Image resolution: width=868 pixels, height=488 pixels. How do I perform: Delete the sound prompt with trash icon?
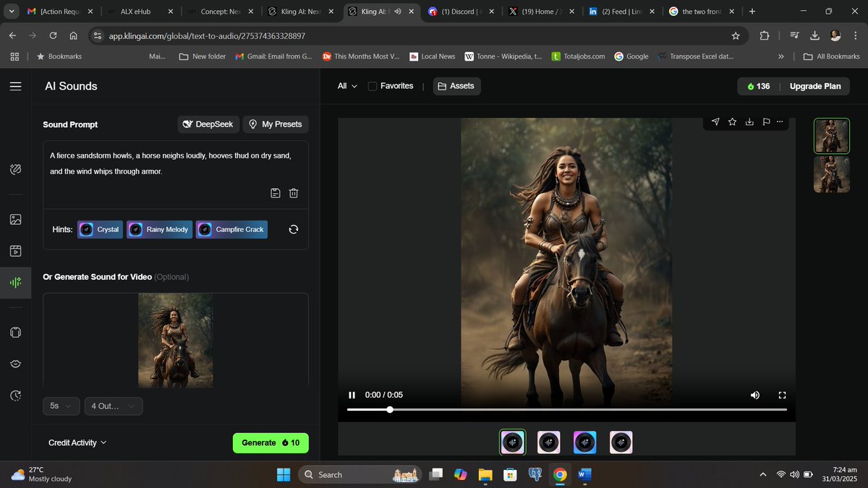coord(294,193)
